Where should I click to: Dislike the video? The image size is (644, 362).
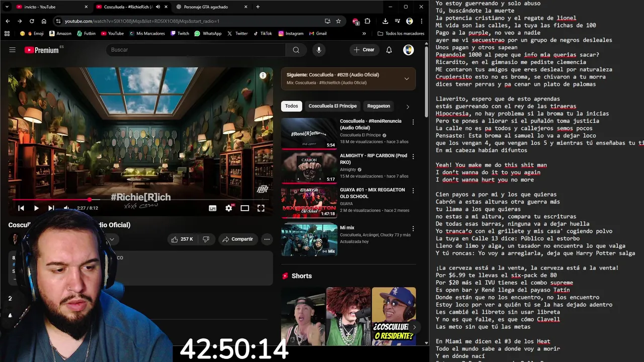tap(206, 239)
